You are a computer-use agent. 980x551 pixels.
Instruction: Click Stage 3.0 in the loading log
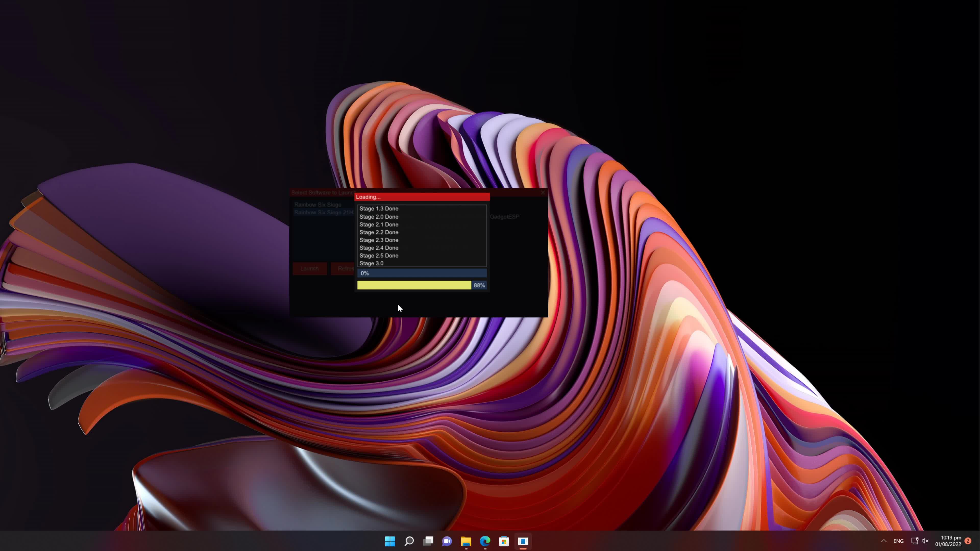(371, 263)
